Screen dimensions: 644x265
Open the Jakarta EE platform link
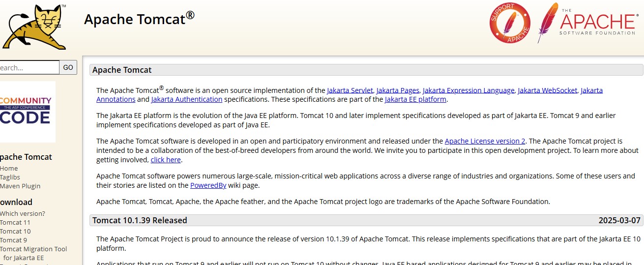(x=415, y=99)
